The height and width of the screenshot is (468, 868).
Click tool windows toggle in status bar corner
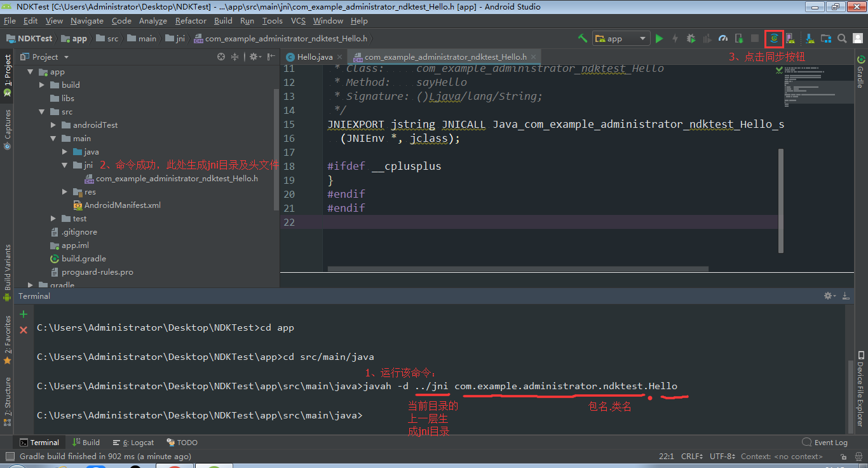(x=10, y=456)
